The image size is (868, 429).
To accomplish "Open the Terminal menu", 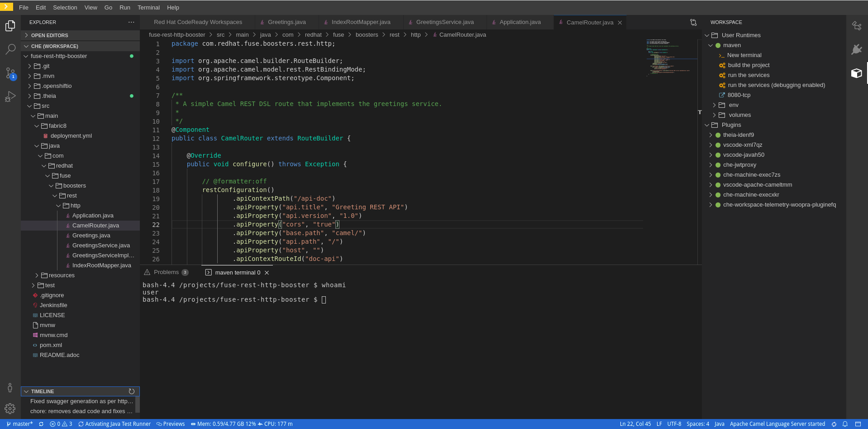I will [x=148, y=8].
